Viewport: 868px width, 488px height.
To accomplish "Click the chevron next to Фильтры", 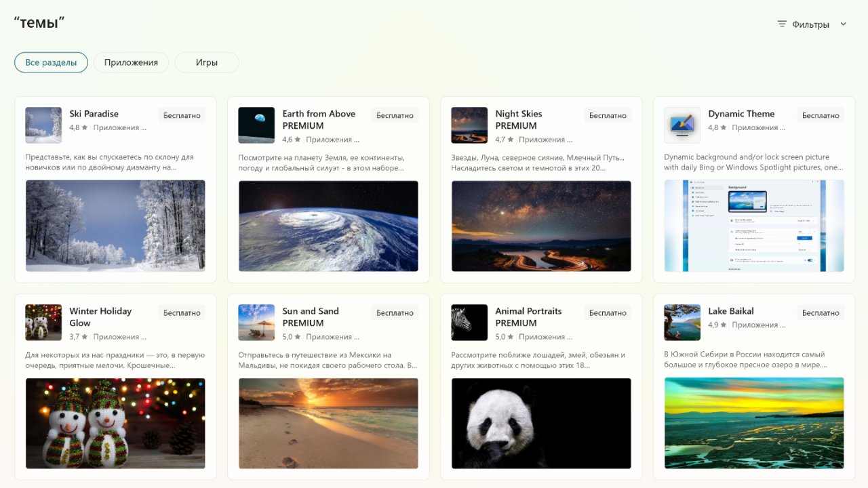I will pyautogui.click(x=844, y=24).
